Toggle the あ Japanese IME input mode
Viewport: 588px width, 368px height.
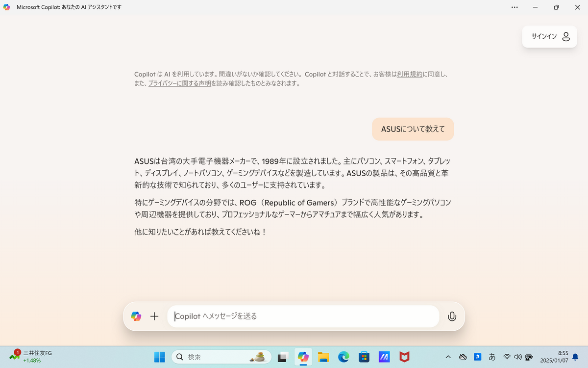tap(492, 357)
